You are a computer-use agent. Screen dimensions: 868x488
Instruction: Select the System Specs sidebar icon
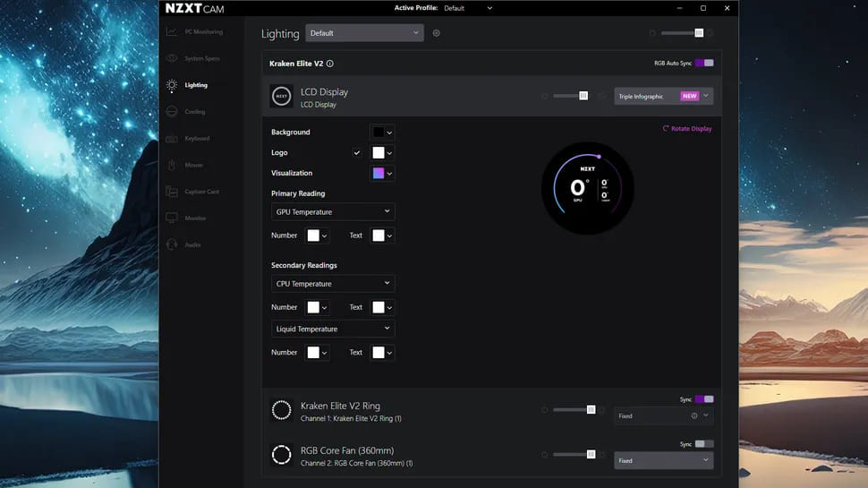pyautogui.click(x=172, y=59)
